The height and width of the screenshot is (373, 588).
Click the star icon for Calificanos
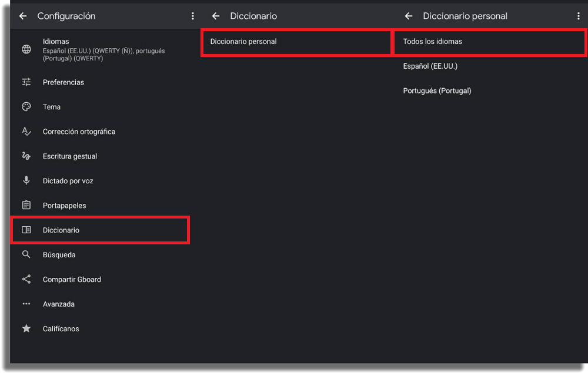26,328
